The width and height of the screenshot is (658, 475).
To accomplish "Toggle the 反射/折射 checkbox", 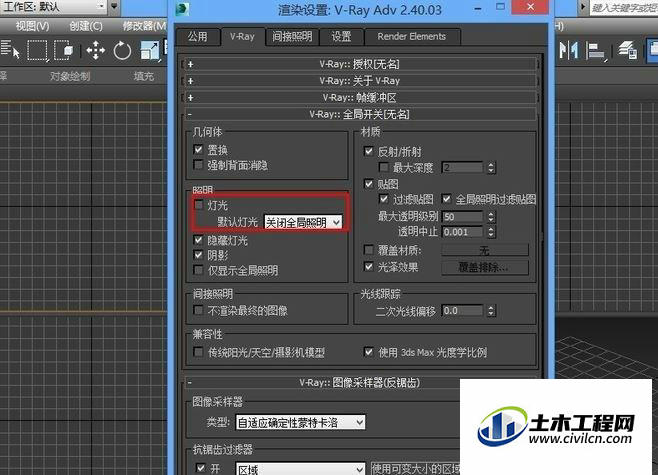I will tap(368, 151).
